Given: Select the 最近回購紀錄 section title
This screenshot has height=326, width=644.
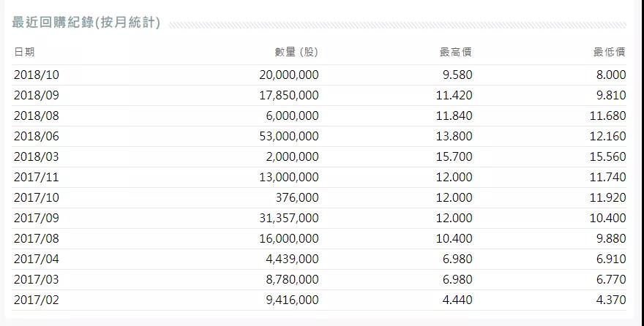Looking at the screenshot, I should click(86, 22).
